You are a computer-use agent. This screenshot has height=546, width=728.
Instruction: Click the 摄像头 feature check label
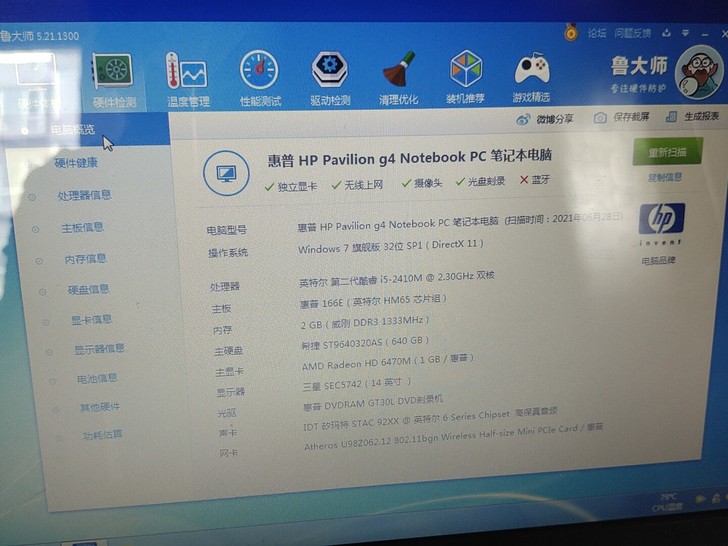click(x=422, y=183)
